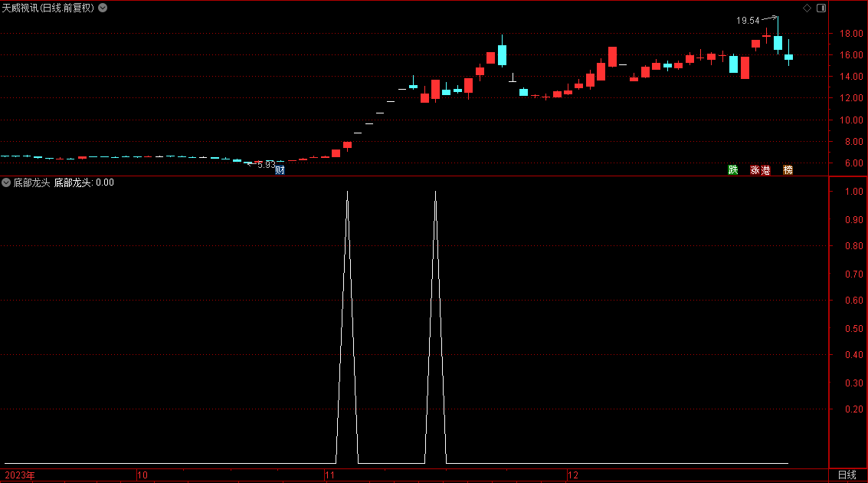Click the 0.80 indicator axis label
The image size is (868, 483).
point(853,246)
